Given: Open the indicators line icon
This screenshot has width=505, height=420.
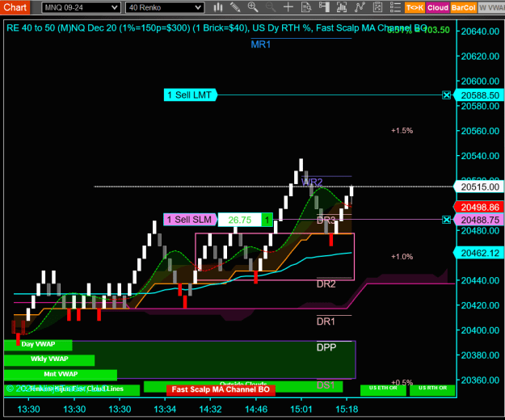Looking at the screenshot, I should click(x=360, y=7).
